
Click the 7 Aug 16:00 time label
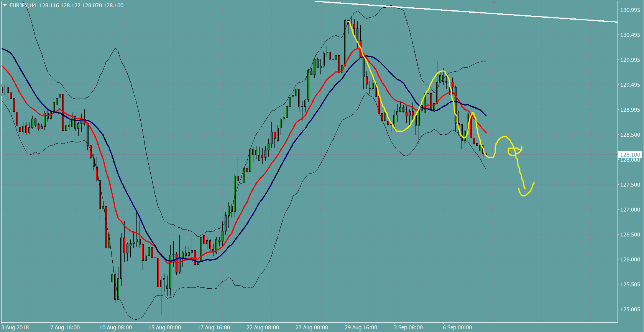(65, 327)
